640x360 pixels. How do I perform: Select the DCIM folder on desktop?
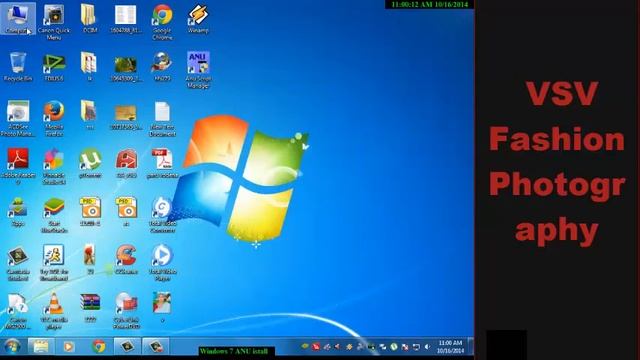(x=89, y=18)
